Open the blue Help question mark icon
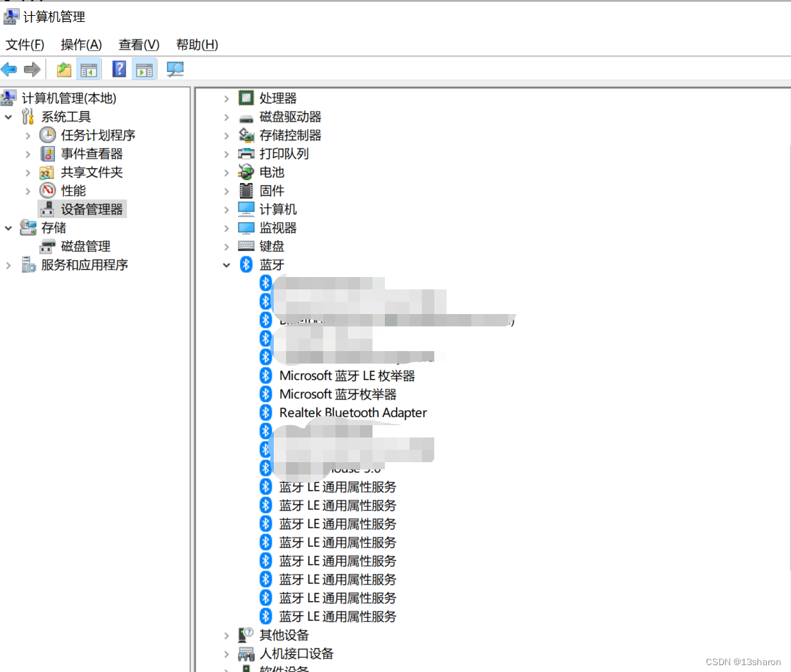Image resolution: width=791 pixels, height=672 pixels. [x=119, y=69]
